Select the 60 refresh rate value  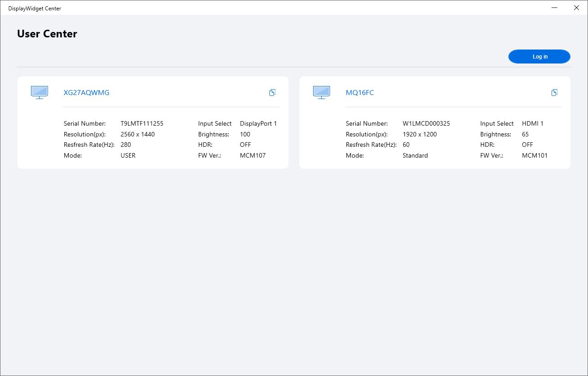pyautogui.click(x=406, y=145)
